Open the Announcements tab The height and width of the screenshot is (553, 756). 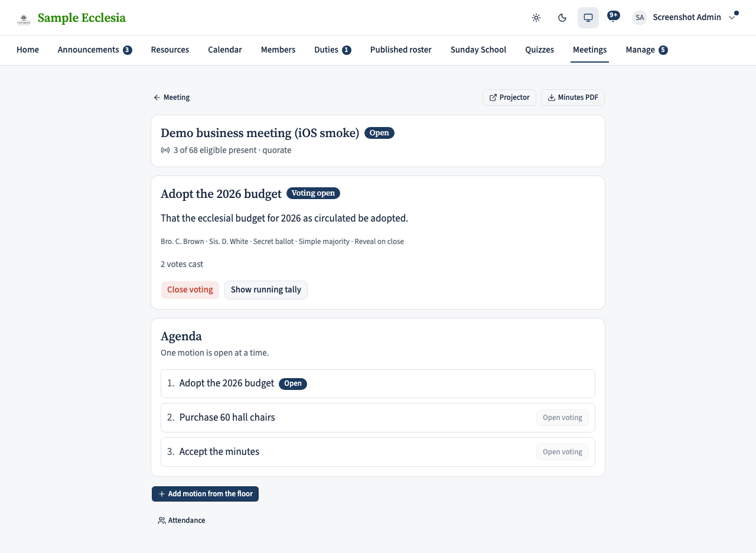pyautogui.click(x=94, y=50)
